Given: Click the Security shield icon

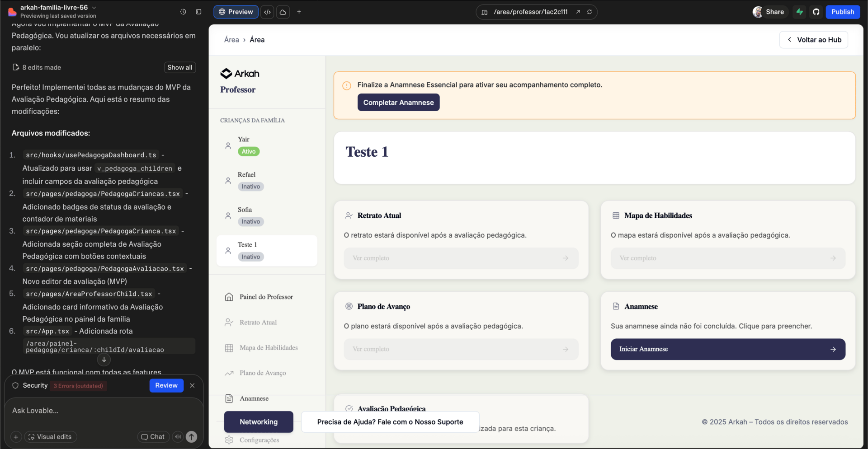Looking at the screenshot, I should pyautogui.click(x=15, y=385).
